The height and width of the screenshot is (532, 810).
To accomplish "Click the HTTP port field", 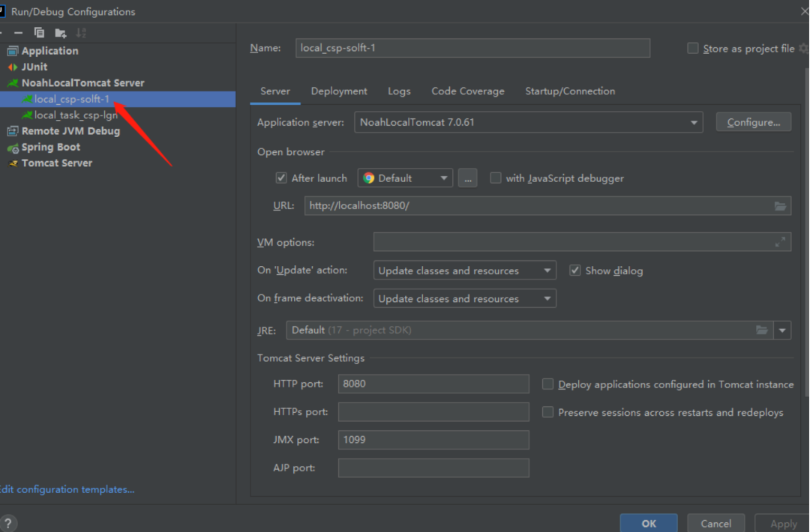I will coord(433,384).
